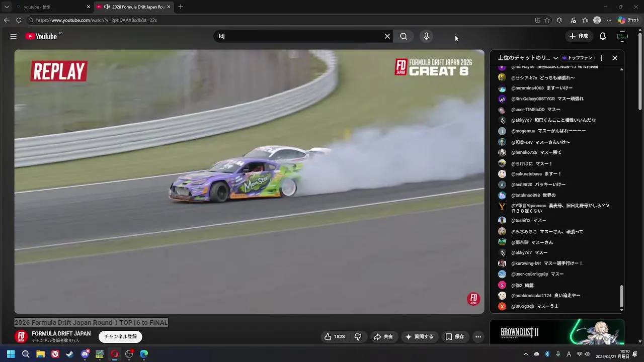This screenshot has width=644, height=362.
Task: Open Windows taskbar search
Action: click(26, 354)
